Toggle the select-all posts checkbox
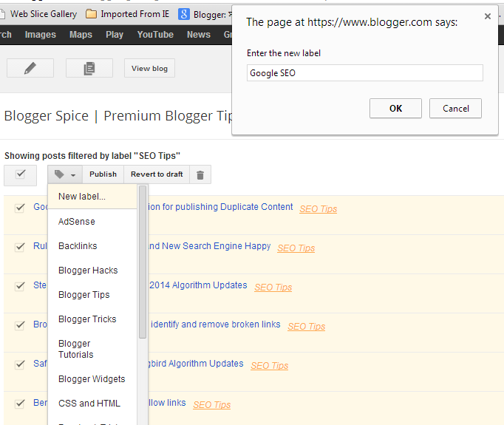This screenshot has width=504, height=425. click(x=21, y=174)
